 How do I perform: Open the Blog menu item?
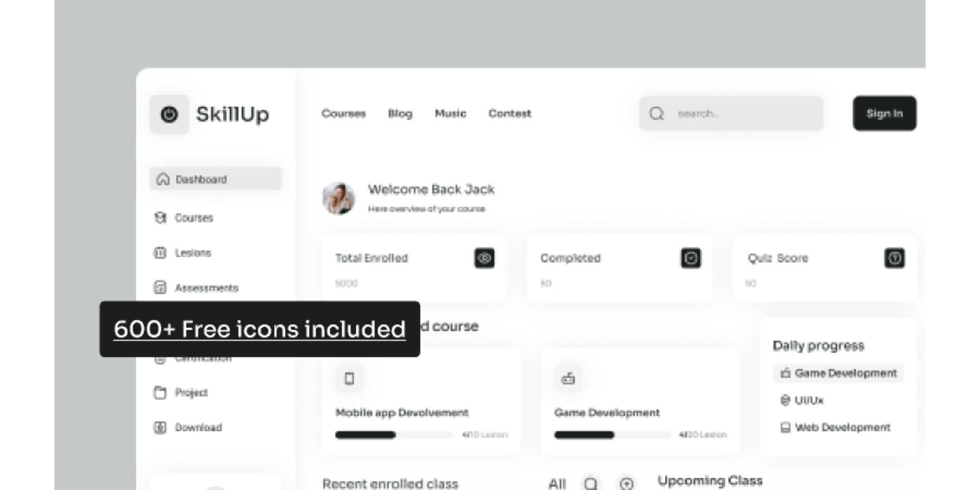[x=400, y=113]
